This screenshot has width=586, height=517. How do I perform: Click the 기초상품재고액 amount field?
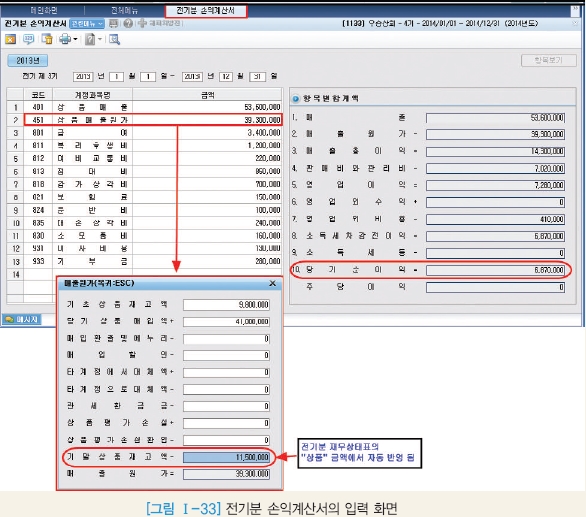pyautogui.click(x=226, y=305)
